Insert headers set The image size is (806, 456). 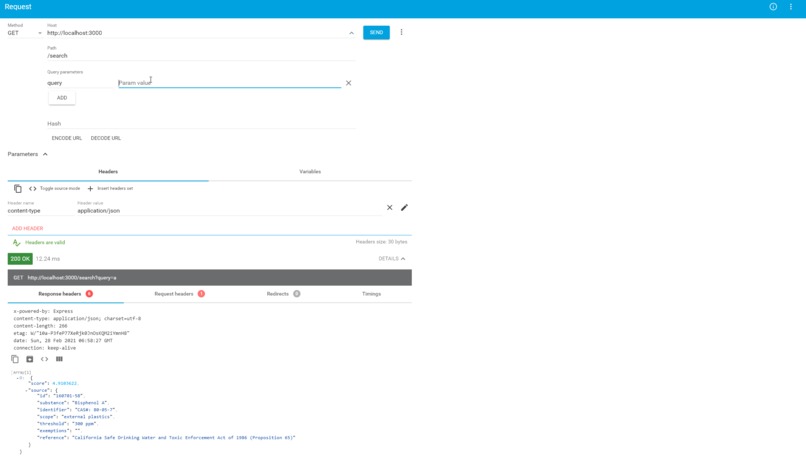pos(110,189)
